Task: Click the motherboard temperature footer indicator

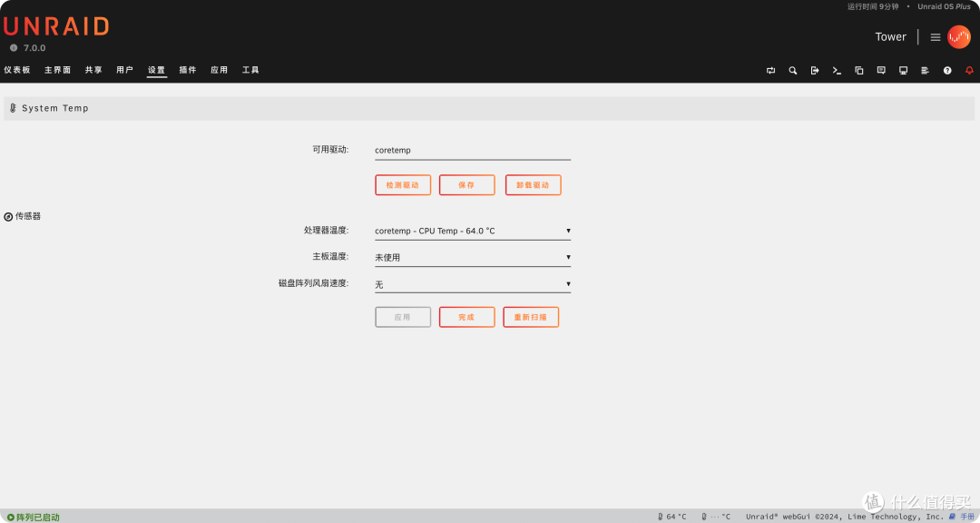Action: 716,517
